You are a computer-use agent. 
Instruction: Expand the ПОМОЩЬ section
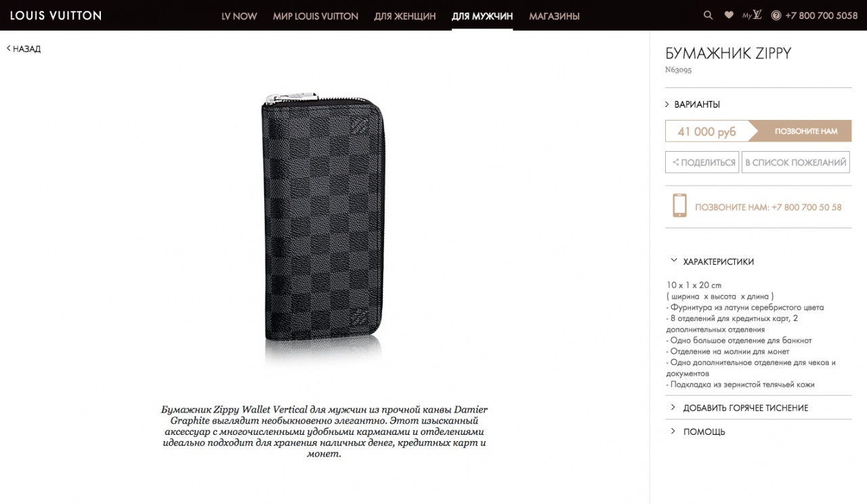click(704, 432)
